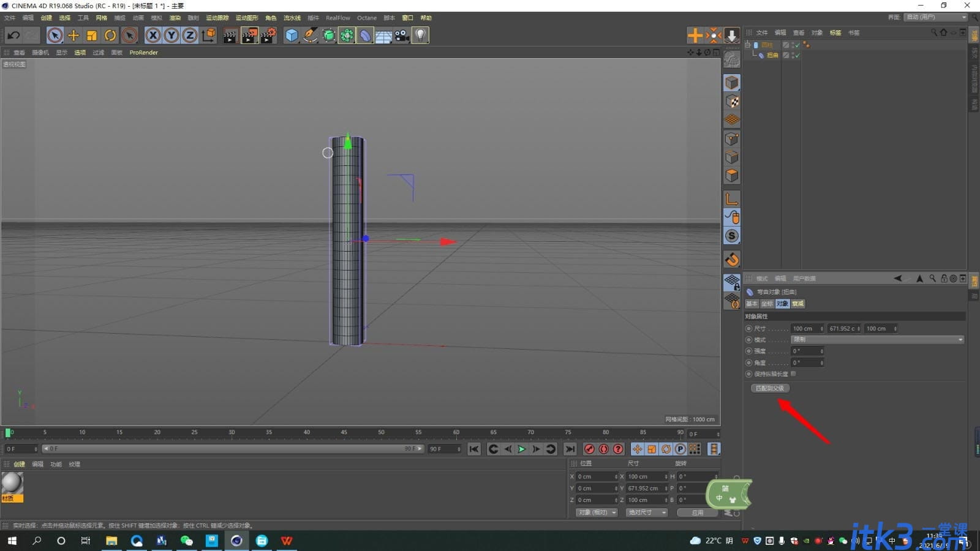
Task: Open 对象 (相对) coordinate dropdown
Action: [x=597, y=512]
